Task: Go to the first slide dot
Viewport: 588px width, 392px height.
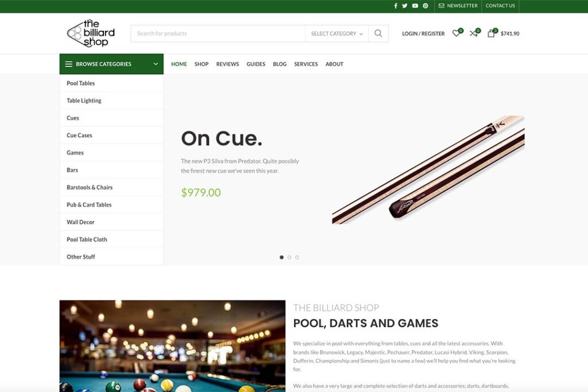Action: pyautogui.click(x=281, y=257)
